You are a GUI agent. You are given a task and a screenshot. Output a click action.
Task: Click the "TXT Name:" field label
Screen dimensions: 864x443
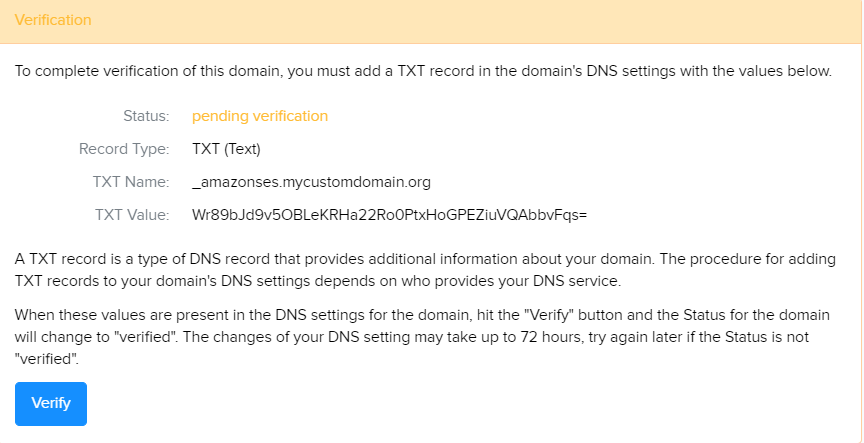click(x=131, y=182)
